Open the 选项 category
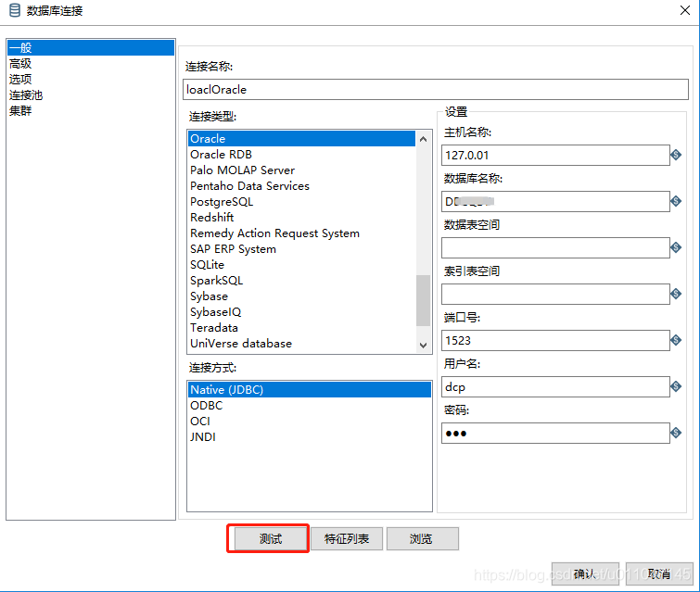The image size is (700, 592). [x=91, y=79]
